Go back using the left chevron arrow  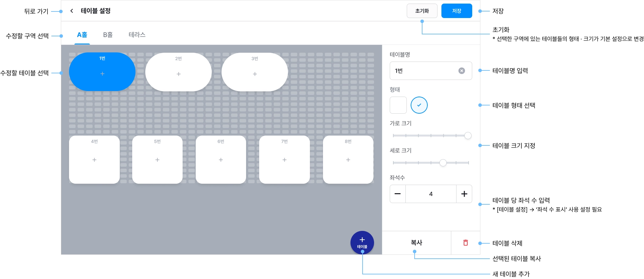72,11
